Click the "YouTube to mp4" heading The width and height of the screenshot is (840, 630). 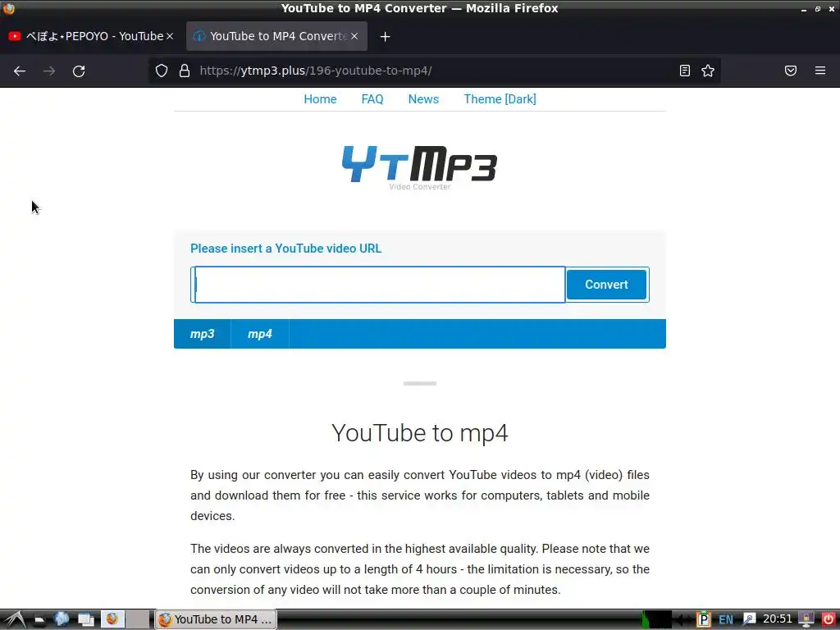coord(419,433)
